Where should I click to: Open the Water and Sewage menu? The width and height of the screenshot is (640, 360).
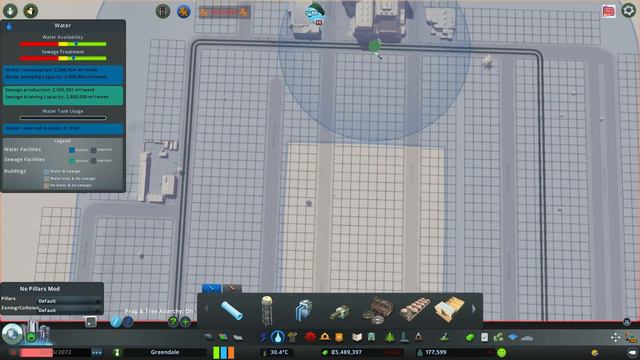278,337
